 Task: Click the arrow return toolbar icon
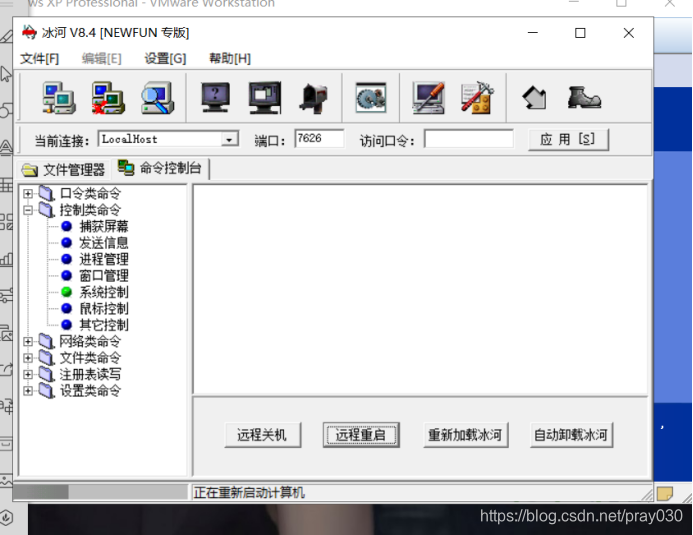(x=534, y=98)
